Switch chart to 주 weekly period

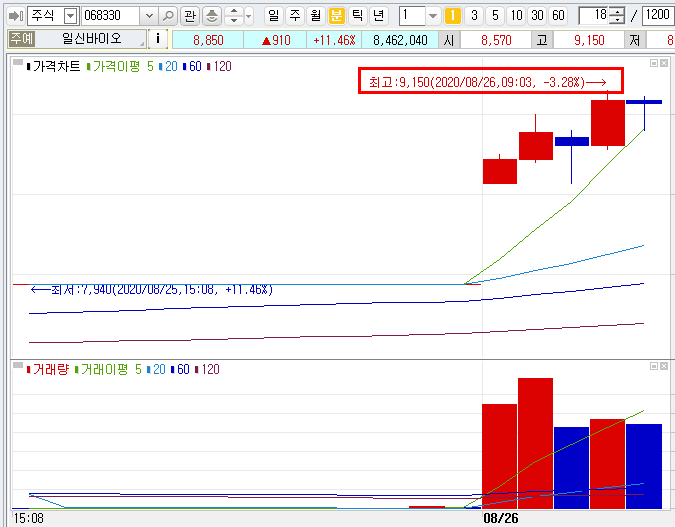[294, 16]
